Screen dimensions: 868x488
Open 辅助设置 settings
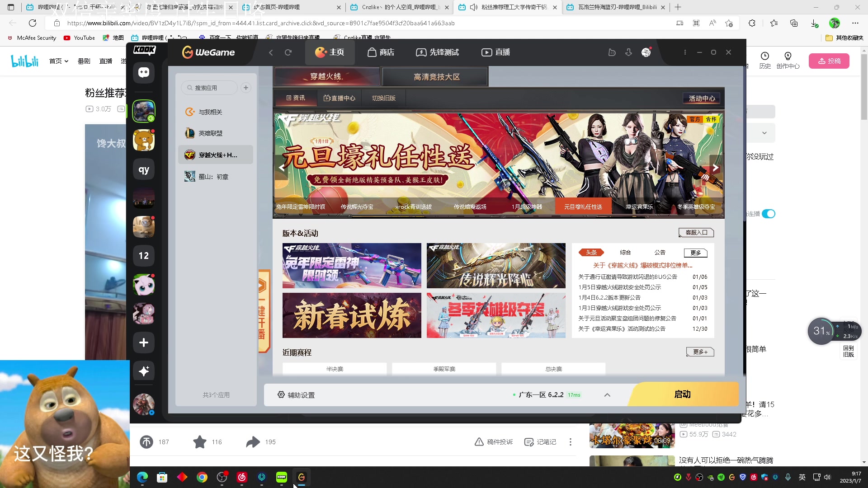(x=296, y=395)
